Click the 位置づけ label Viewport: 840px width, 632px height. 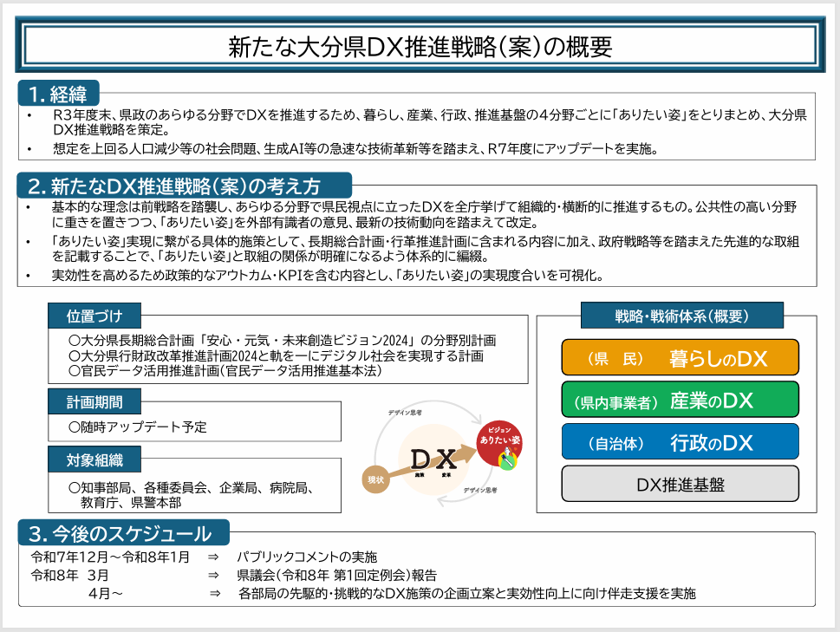(x=94, y=314)
